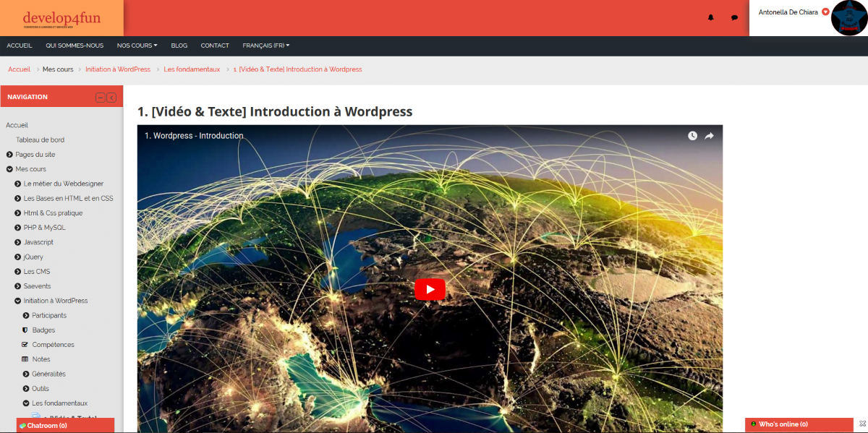The image size is (868, 433).
Task: Click the Chatroom icon in the bottom bar
Action: pyautogui.click(x=22, y=426)
